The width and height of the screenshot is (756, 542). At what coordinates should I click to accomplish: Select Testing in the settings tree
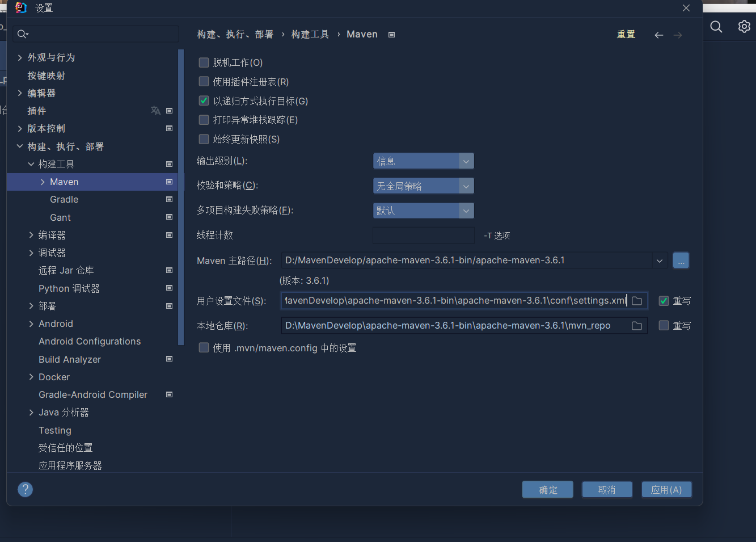tap(55, 430)
